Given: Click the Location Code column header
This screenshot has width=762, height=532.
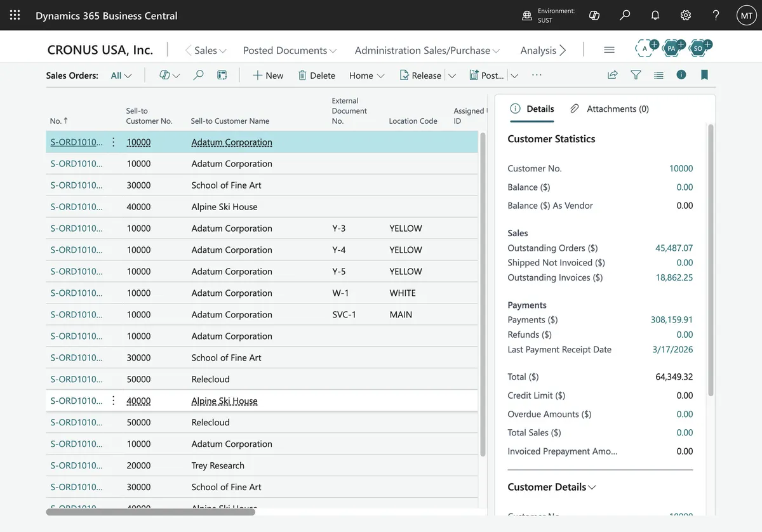Looking at the screenshot, I should [x=413, y=121].
